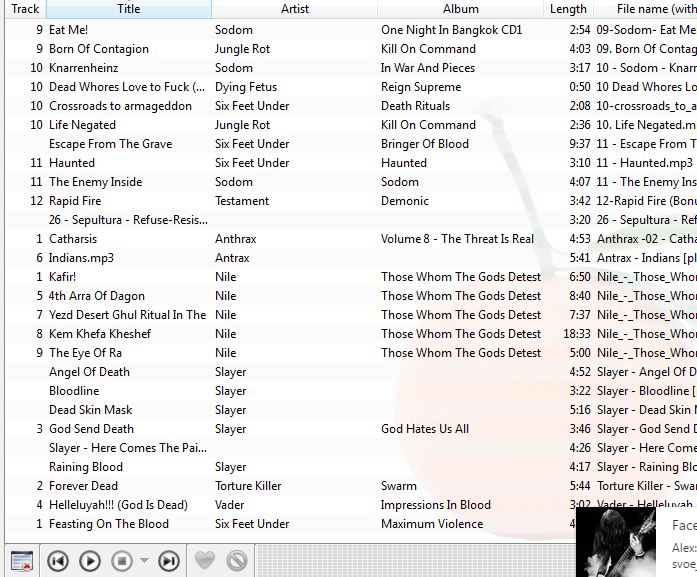Go to the previous track
The image size is (697, 577).
point(58,561)
